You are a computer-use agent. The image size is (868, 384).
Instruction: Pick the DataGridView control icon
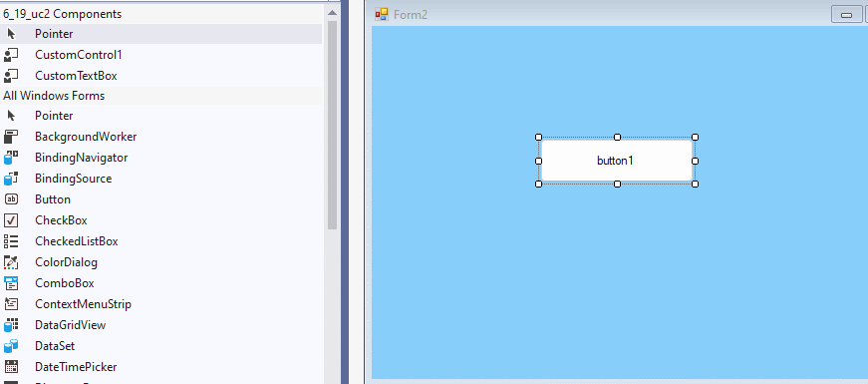pyautogui.click(x=11, y=325)
